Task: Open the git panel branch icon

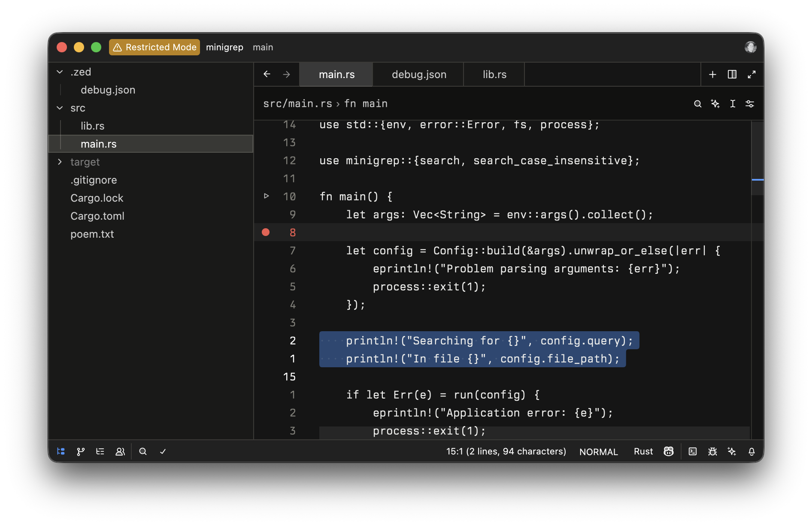Action: (x=81, y=451)
